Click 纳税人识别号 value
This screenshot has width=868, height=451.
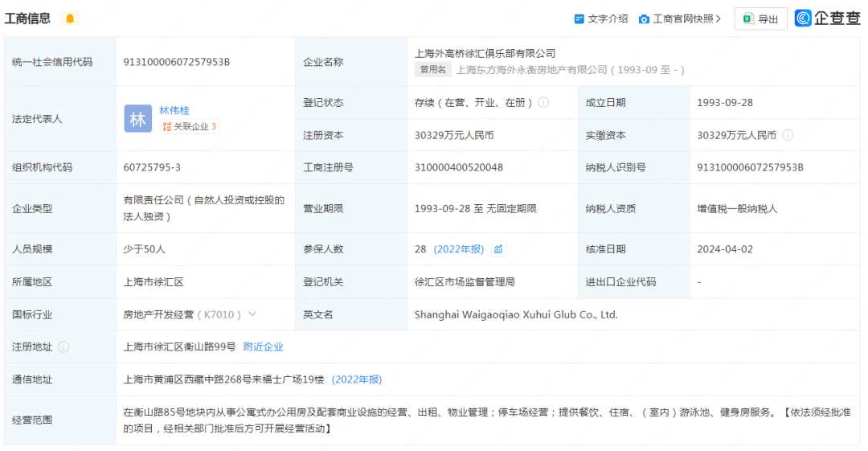(x=750, y=167)
